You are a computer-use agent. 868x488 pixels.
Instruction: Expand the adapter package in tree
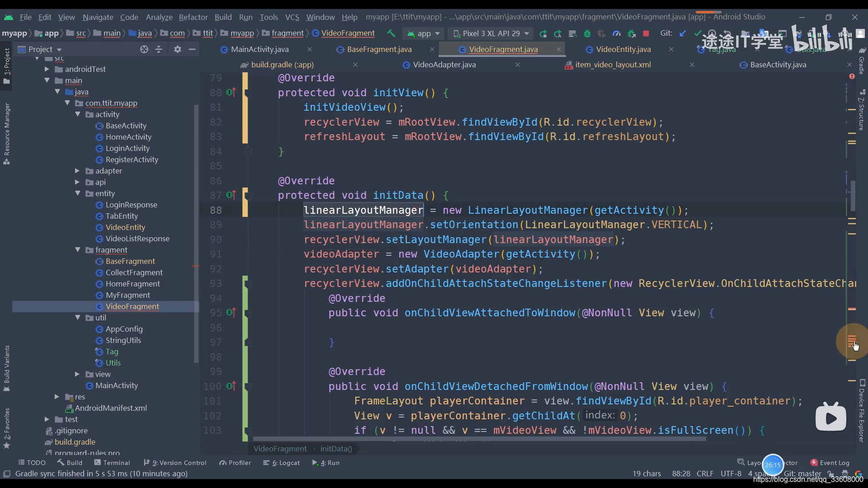[x=78, y=171]
